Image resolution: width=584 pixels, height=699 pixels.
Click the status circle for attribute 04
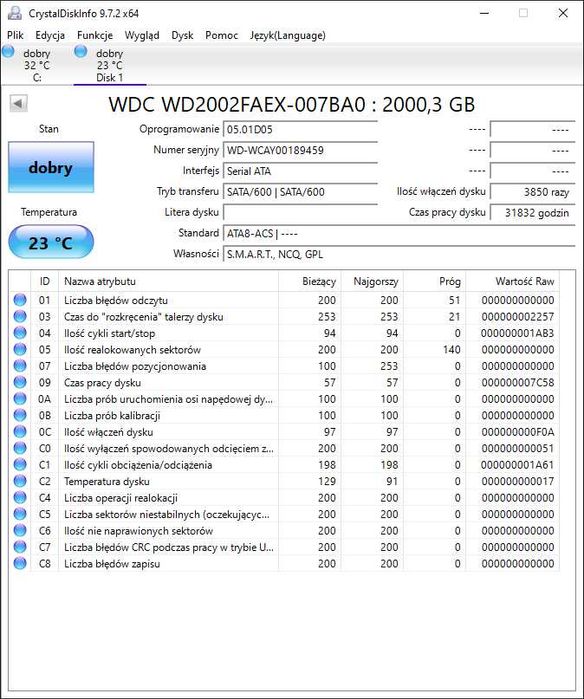click(x=20, y=333)
